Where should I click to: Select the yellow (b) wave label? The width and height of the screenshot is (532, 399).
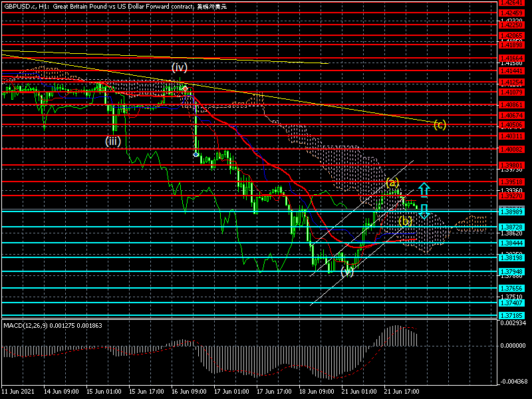(x=405, y=221)
